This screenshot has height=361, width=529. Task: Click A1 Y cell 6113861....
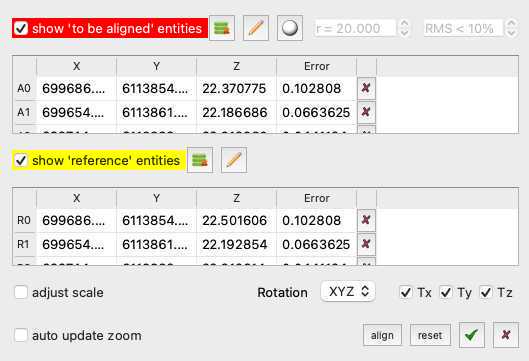pos(157,112)
